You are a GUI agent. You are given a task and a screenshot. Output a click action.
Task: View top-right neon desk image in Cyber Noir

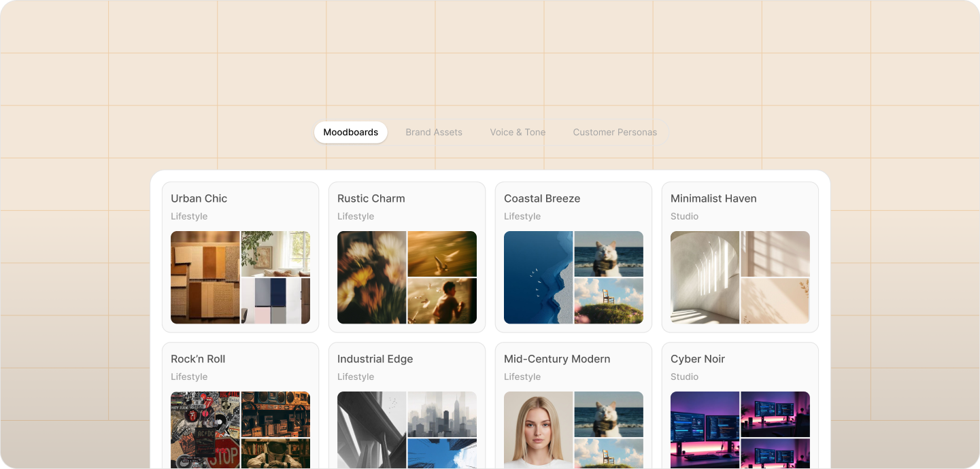pos(775,414)
